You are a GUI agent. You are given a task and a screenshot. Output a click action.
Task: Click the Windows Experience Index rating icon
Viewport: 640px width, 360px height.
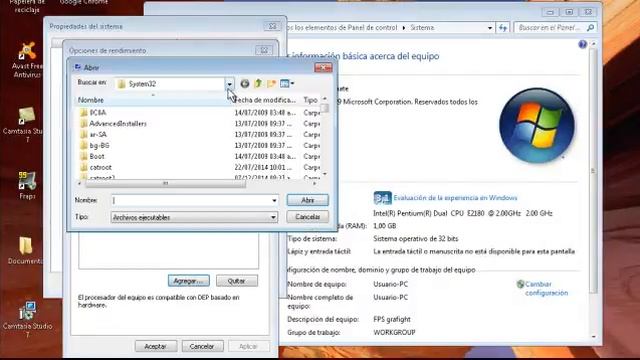pos(382,198)
